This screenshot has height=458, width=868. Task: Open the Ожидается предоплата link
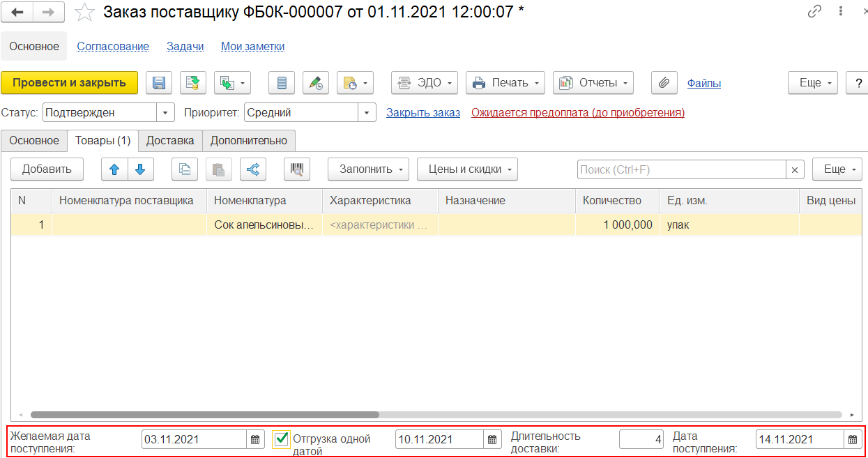(578, 112)
